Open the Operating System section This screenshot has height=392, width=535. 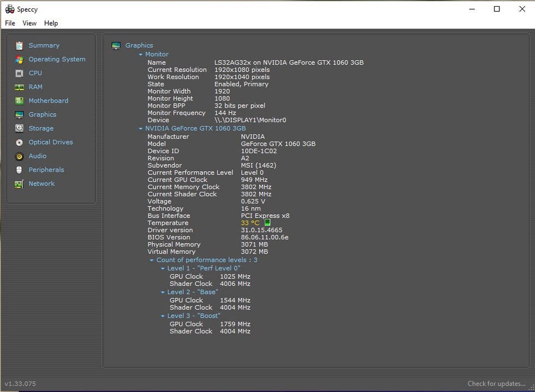(x=57, y=59)
